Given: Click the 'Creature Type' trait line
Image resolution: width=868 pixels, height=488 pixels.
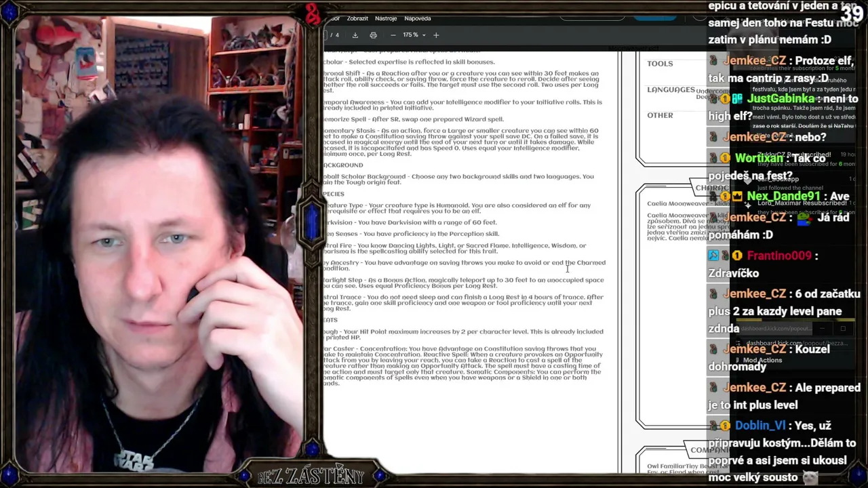Looking at the screenshot, I should (x=457, y=208).
